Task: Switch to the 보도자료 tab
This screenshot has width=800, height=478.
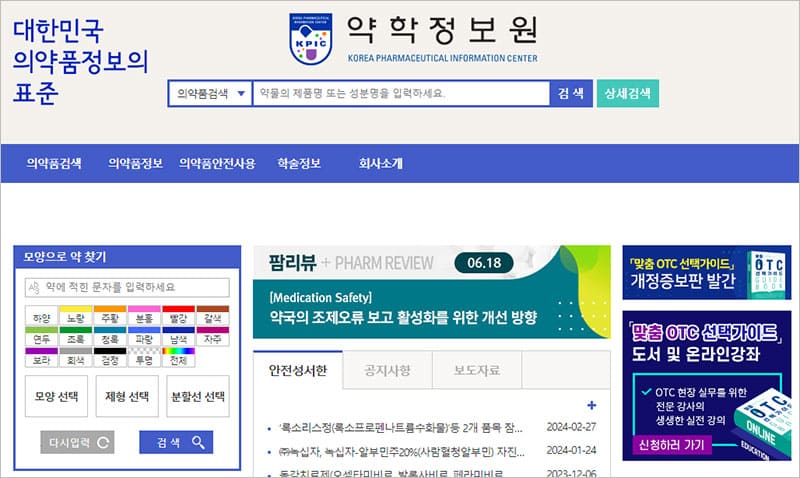Action: click(x=477, y=371)
